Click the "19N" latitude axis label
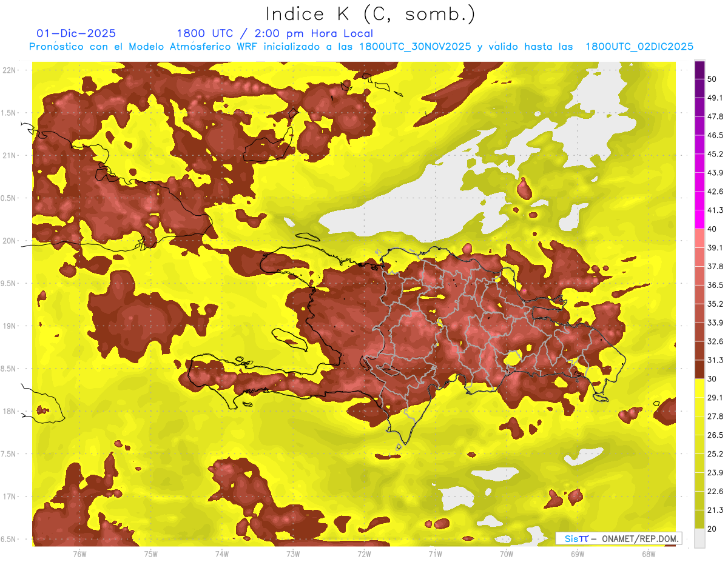 10,326
